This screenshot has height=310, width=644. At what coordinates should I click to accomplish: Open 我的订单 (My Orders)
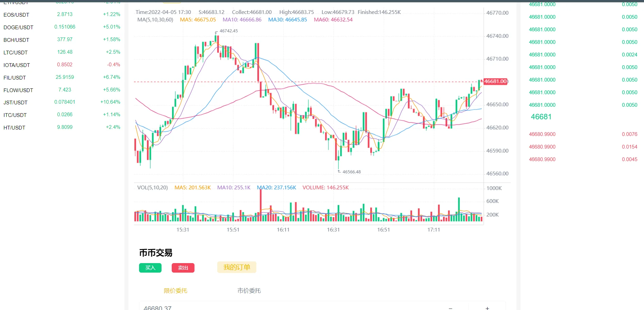(x=237, y=268)
